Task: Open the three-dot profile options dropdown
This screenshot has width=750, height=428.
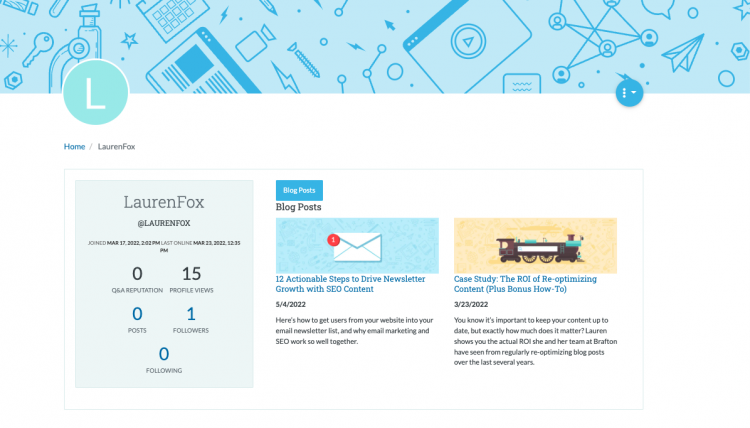Action: (629, 93)
